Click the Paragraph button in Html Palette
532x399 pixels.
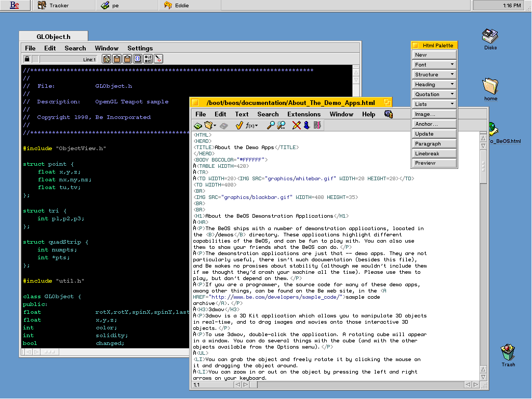click(x=434, y=144)
